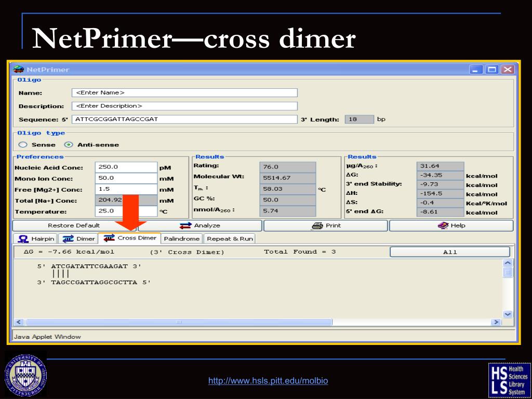Click the NetPrimer application icon in title bar
The height and width of the screenshot is (399, 532).
(18, 70)
